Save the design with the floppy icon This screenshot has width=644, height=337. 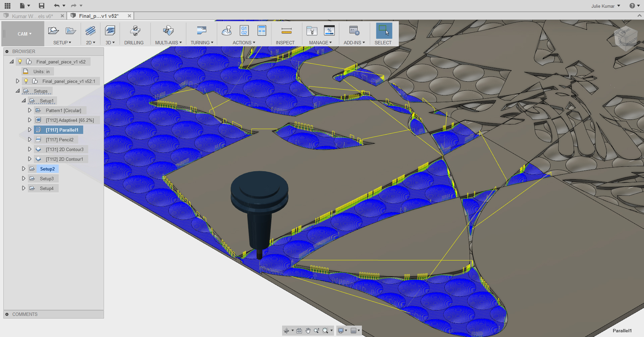[x=42, y=6]
